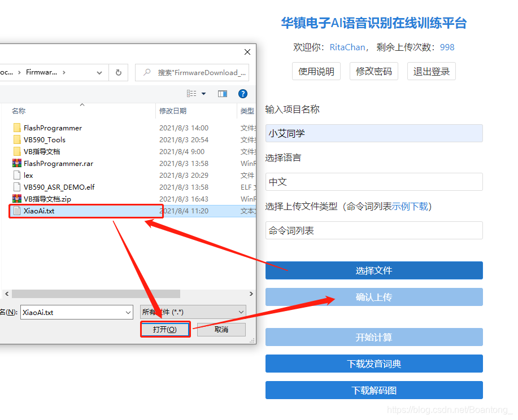This screenshot has height=420, width=518.
Task: Click the XiaoAi.txt text file icon
Action: click(x=17, y=211)
